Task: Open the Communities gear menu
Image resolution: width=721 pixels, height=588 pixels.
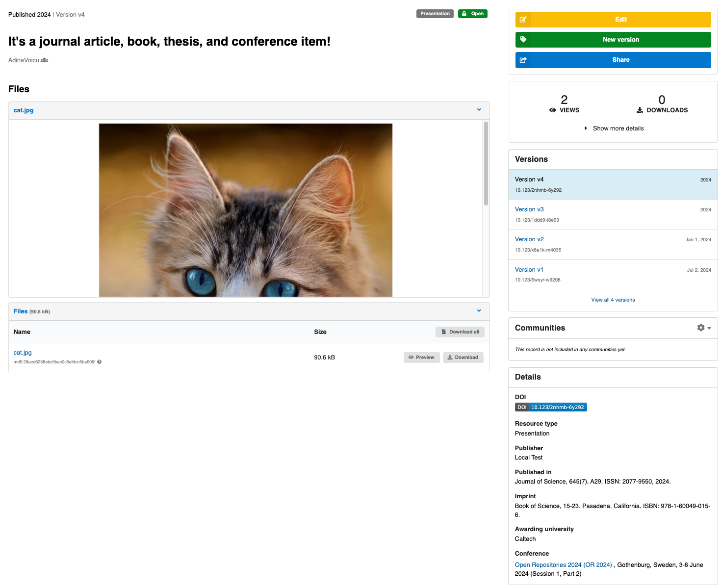Action: click(704, 328)
